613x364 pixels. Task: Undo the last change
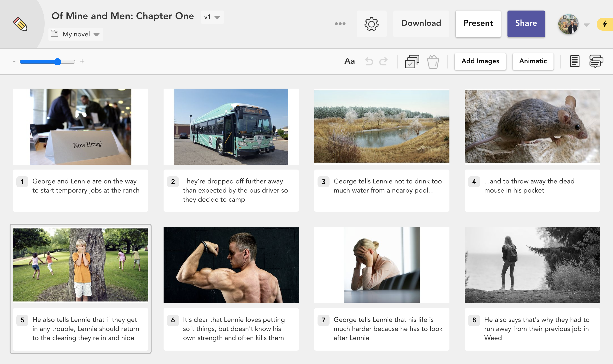tap(370, 61)
